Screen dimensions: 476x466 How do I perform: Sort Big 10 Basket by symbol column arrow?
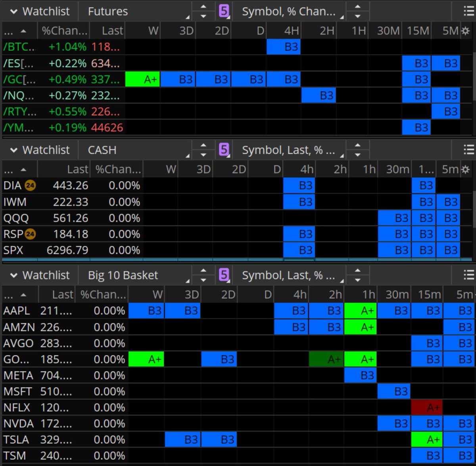(x=23, y=295)
